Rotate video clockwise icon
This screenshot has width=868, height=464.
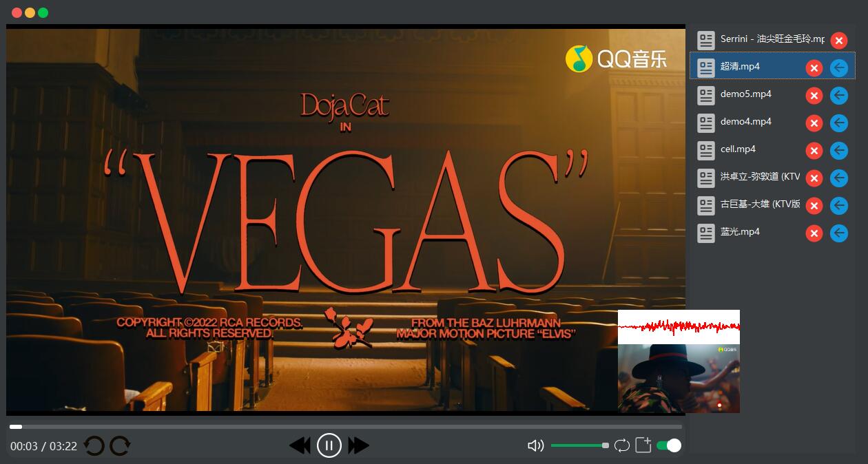(120, 446)
